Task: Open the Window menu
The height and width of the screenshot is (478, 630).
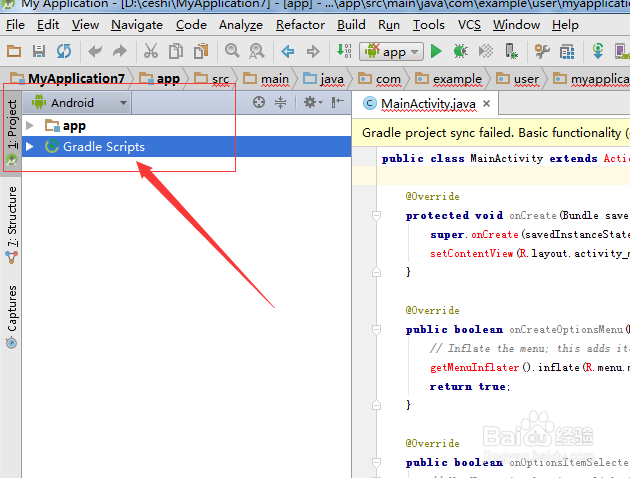Action: [x=516, y=25]
